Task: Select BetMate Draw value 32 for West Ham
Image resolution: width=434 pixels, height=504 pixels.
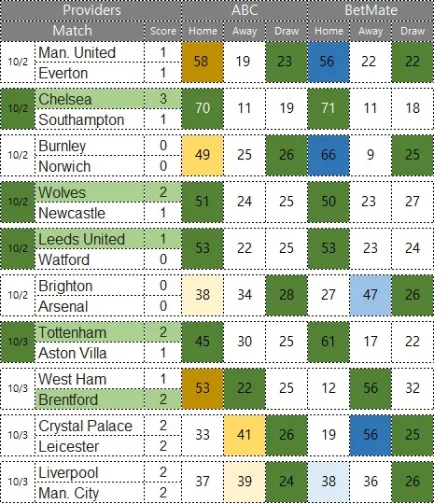Action: pos(413,388)
